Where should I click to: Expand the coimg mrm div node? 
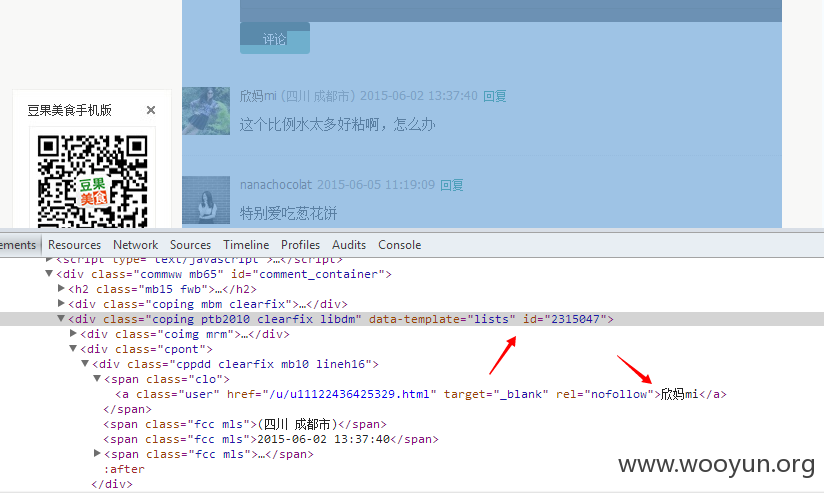(73, 333)
